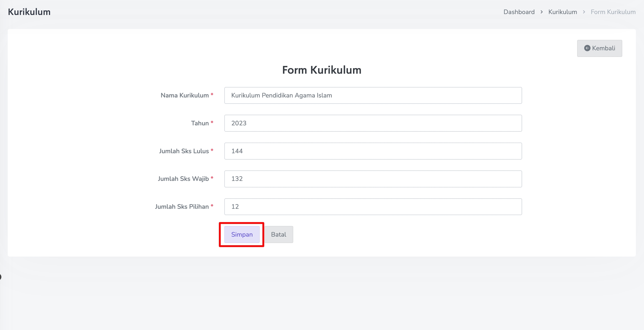Image resolution: width=644 pixels, height=330 pixels.
Task: Click the Jumlah Sks Lulus label
Action: tap(184, 151)
